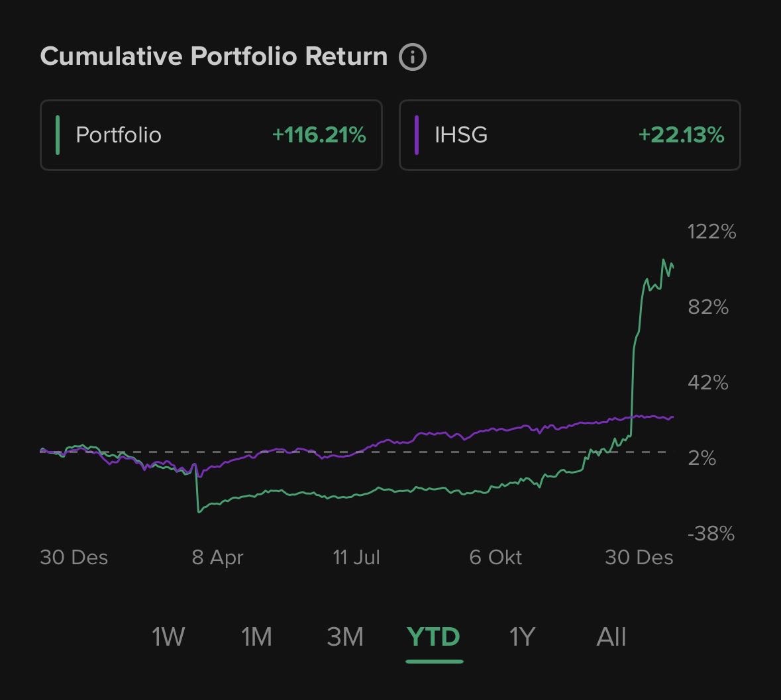Open the Cumulative Portfolio Return info icon
The height and width of the screenshot is (700, 781).
413,57
